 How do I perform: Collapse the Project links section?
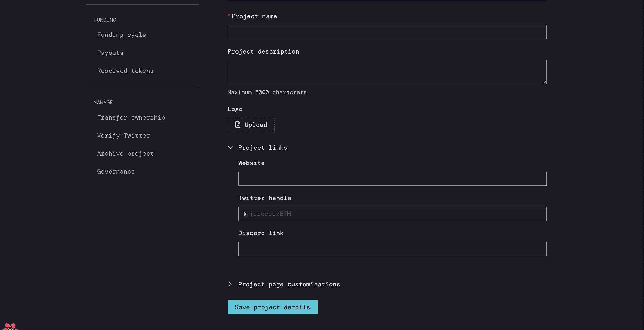[x=230, y=147]
